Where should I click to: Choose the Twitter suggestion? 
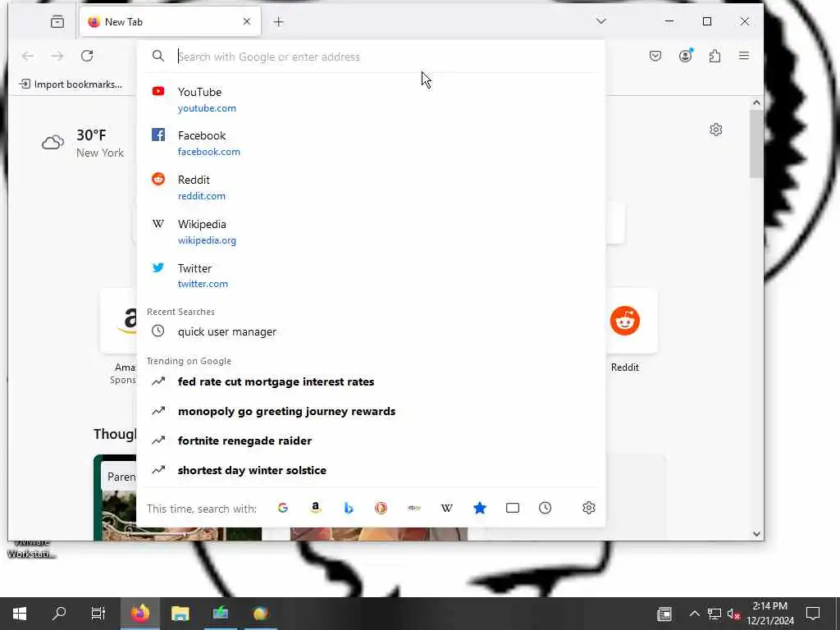tap(371, 276)
